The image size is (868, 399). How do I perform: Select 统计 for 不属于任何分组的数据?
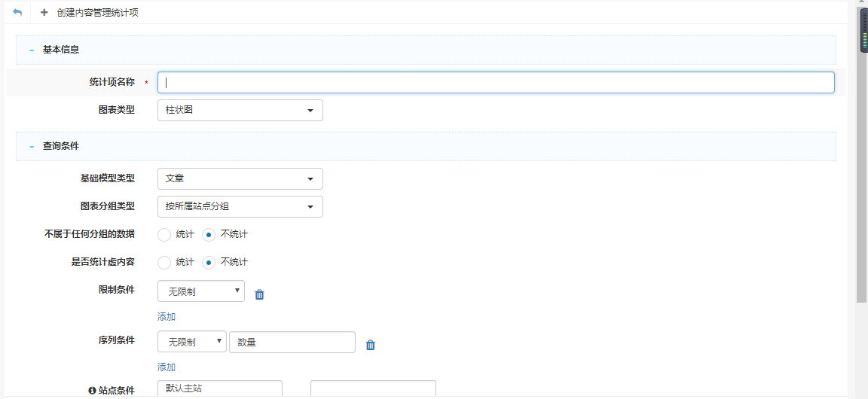coord(164,234)
